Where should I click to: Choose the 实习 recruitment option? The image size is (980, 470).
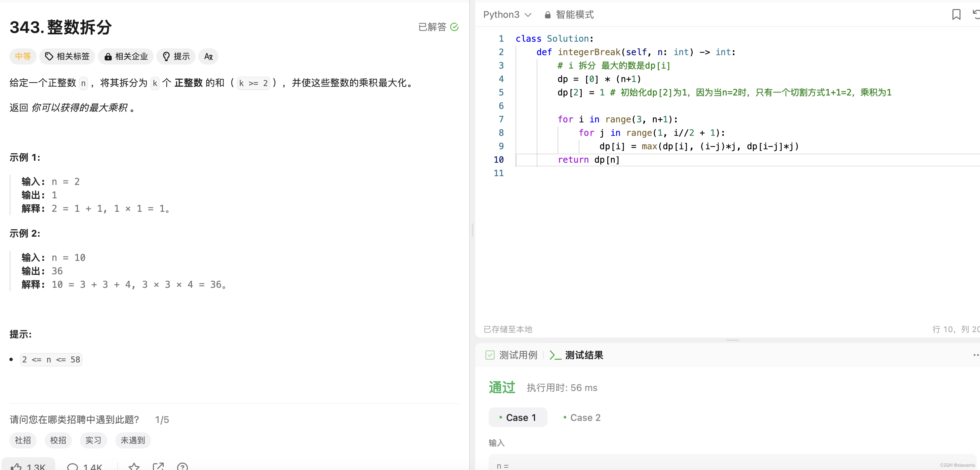pos(93,440)
